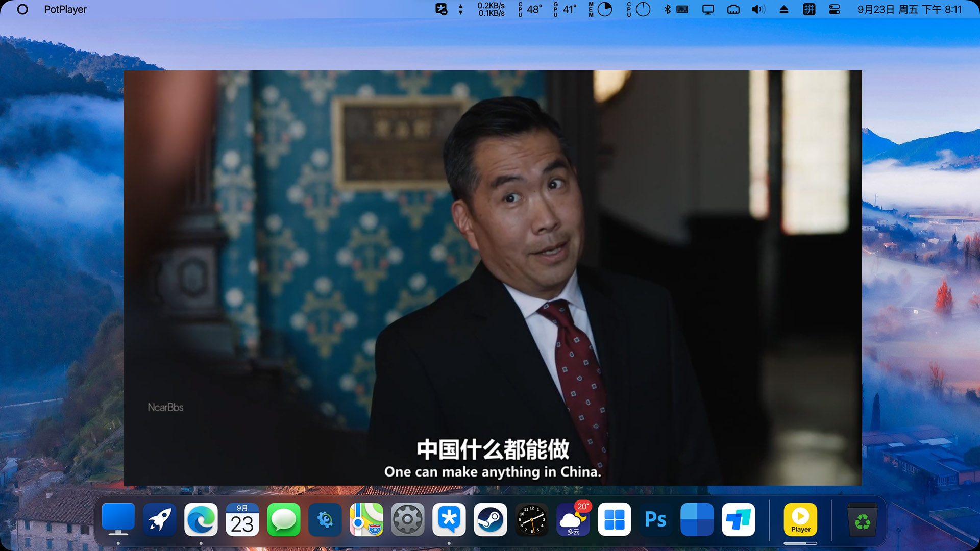Open the PotPlayer menu in the menu bar
The width and height of the screenshot is (980, 551).
click(x=65, y=9)
